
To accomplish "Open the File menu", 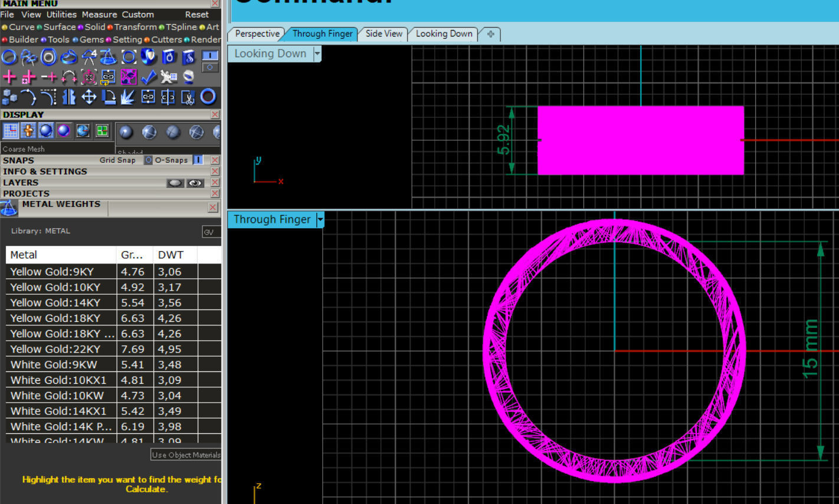I will [7, 14].
